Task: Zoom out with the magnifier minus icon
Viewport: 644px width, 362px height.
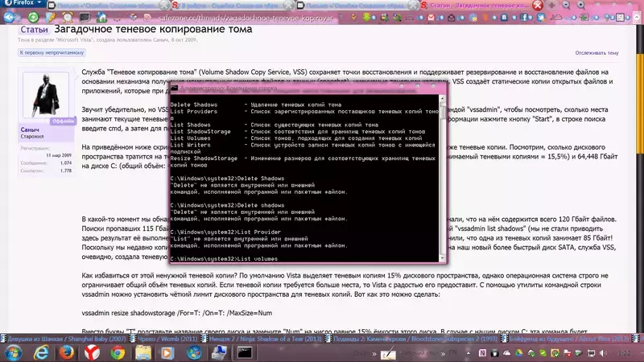Action: pos(566,6)
